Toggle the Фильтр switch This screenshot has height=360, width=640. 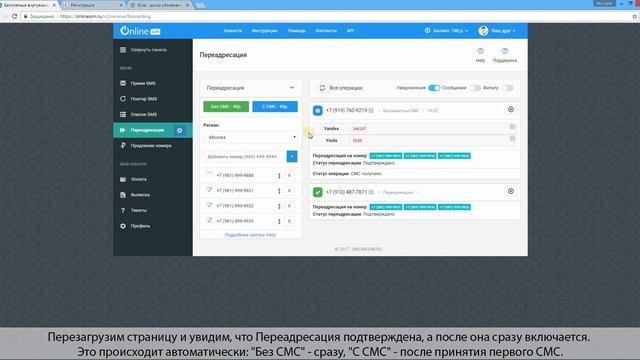coord(507,88)
